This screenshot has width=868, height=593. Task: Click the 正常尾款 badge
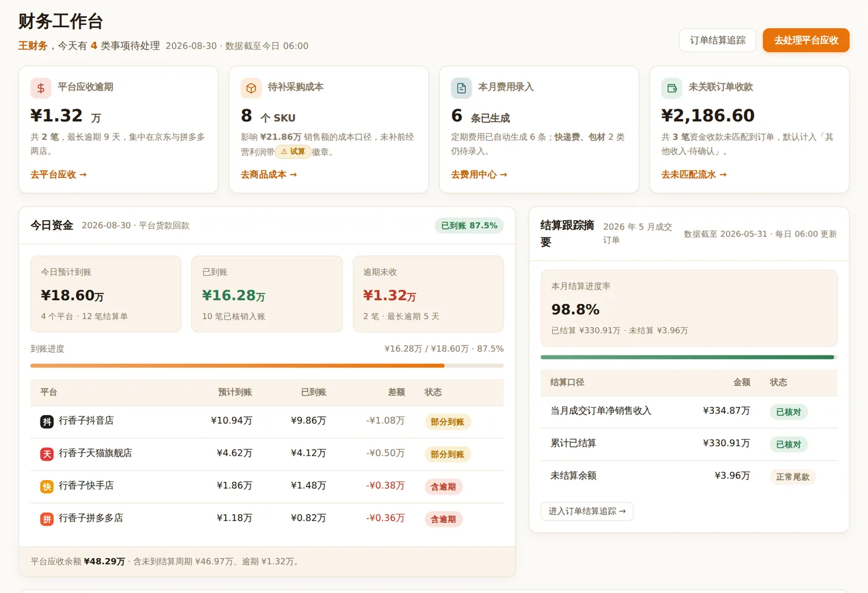click(793, 476)
